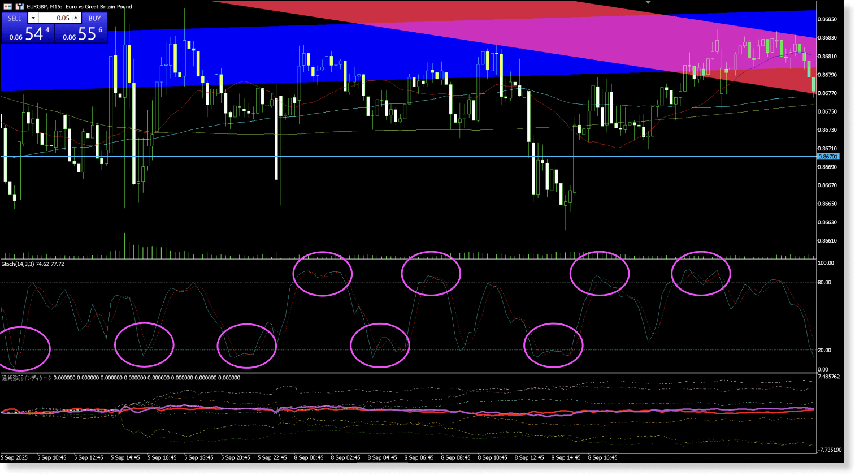Click the 5 Sep 2025 date label
868x475 pixels.
[15, 458]
